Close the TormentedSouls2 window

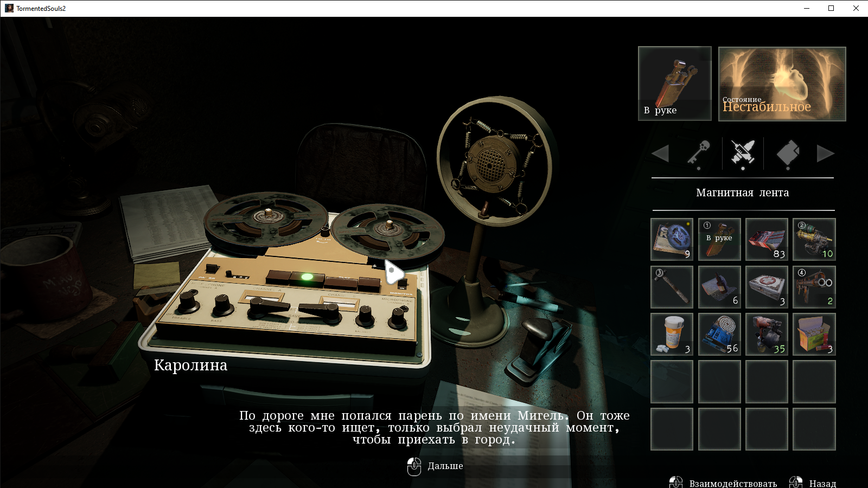click(x=856, y=8)
